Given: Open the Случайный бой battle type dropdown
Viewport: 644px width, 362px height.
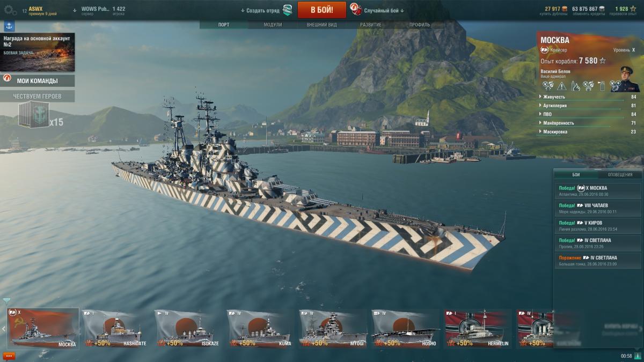Looking at the screenshot, I should 384,10.
